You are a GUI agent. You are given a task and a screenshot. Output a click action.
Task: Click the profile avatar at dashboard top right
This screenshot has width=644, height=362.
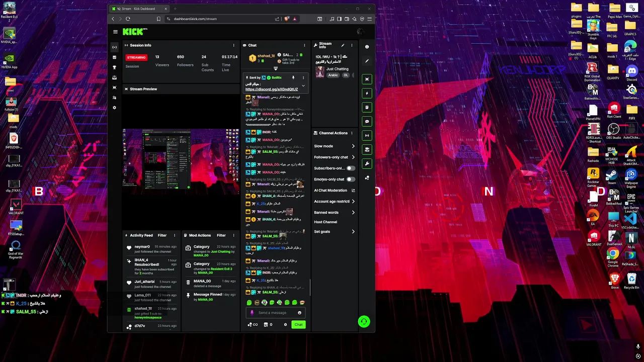360,32
